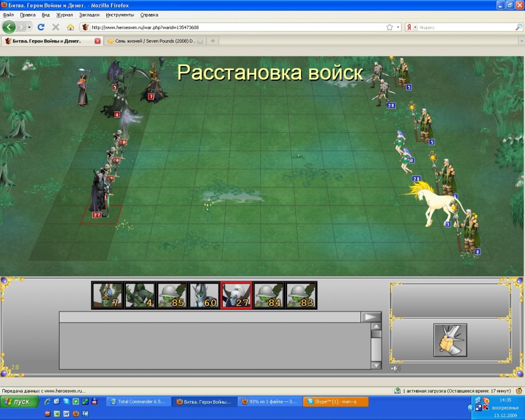Open the Закладки menu
The width and height of the screenshot is (525, 420).
(89, 15)
